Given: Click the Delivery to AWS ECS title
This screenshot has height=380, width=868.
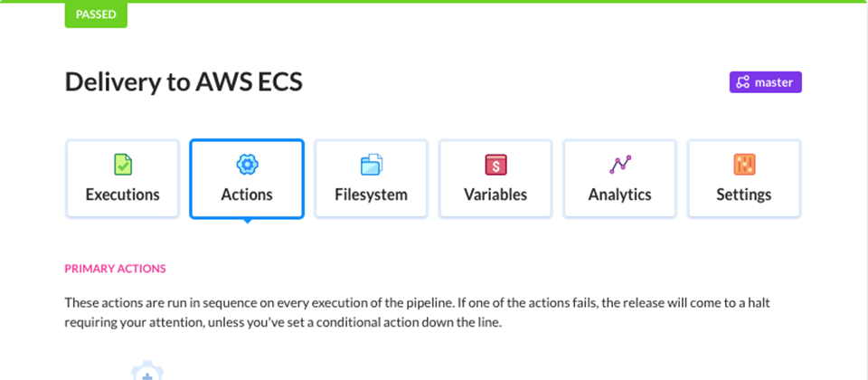Looking at the screenshot, I should [184, 82].
